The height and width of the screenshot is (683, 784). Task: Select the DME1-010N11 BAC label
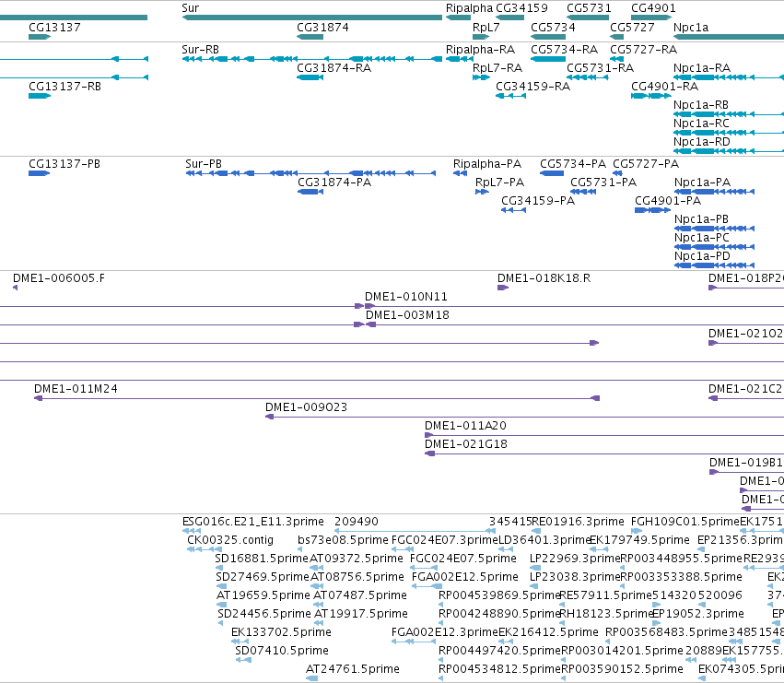(406, 297)
